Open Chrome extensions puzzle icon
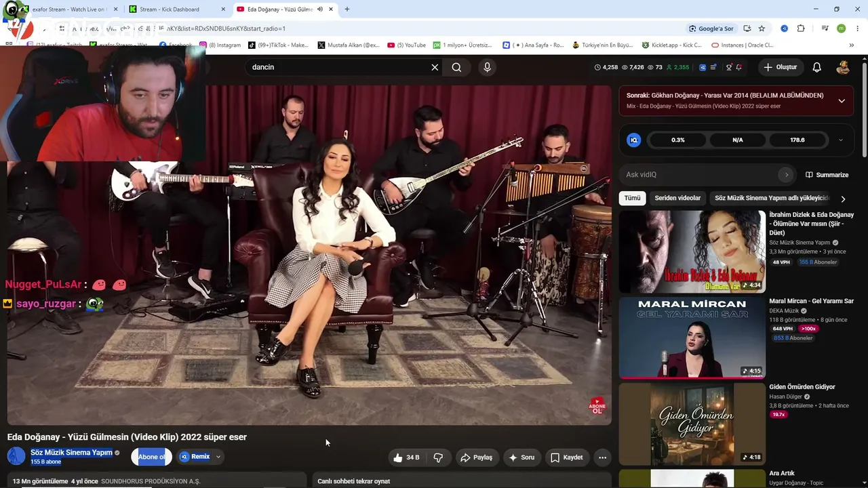 (801, 28)
